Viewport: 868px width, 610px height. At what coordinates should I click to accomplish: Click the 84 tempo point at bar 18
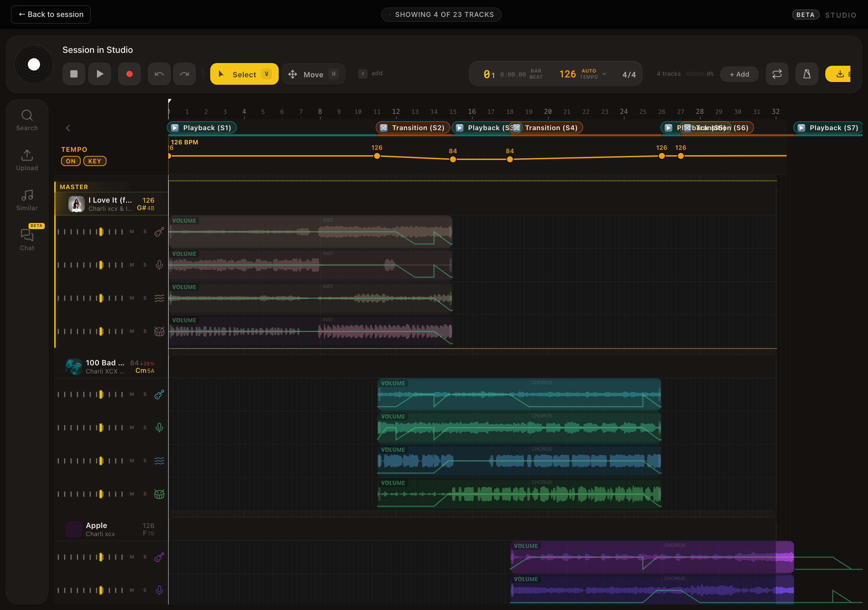click(x=510, y=160)
